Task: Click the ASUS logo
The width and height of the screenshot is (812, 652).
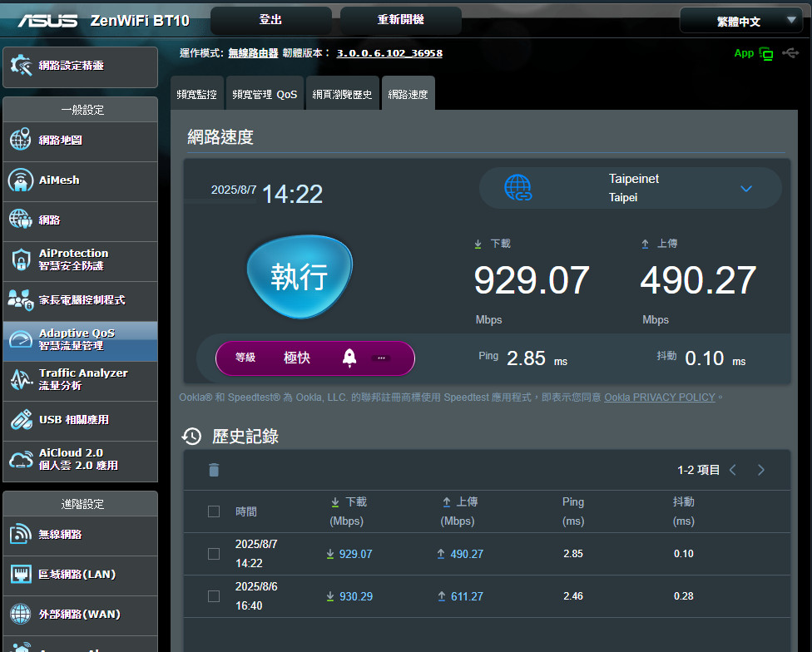Action: tap(48, 21)
